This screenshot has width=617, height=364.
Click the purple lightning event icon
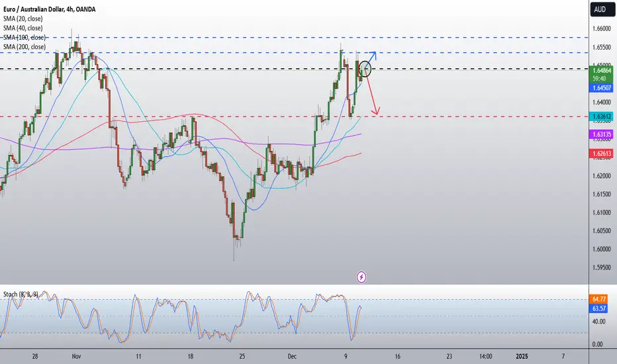pyautogui.click(x=361, y=277)
